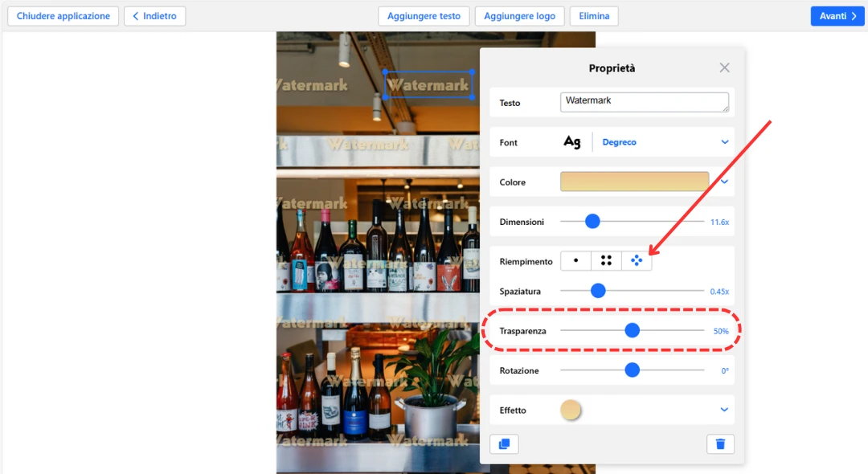Click the trash delete icon

pos(720,444)
